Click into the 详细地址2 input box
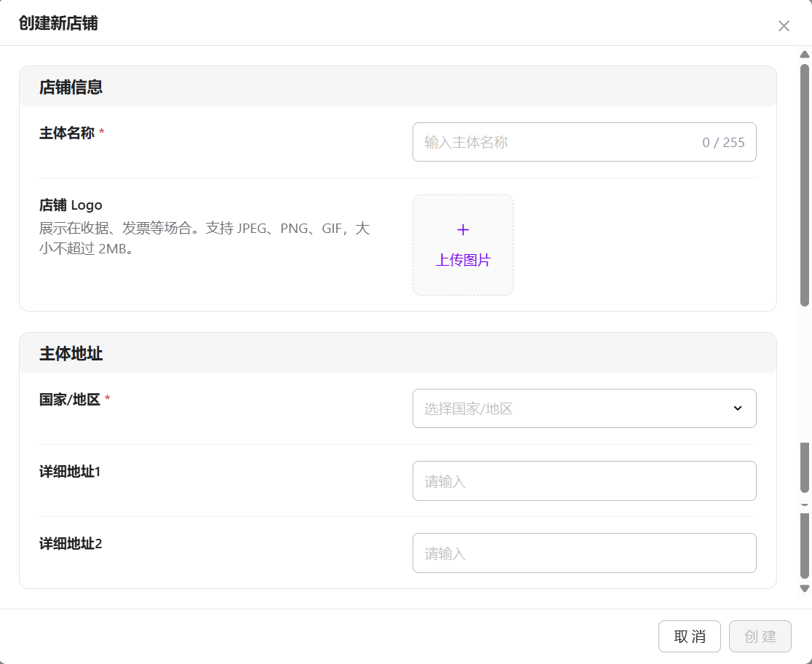 pyautogui.click(x=584, y=553)
